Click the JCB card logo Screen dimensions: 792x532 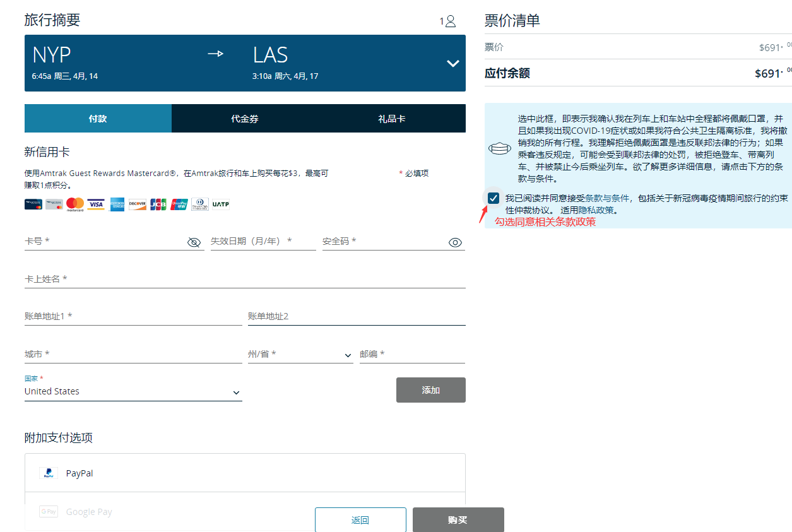pos(158,204)
